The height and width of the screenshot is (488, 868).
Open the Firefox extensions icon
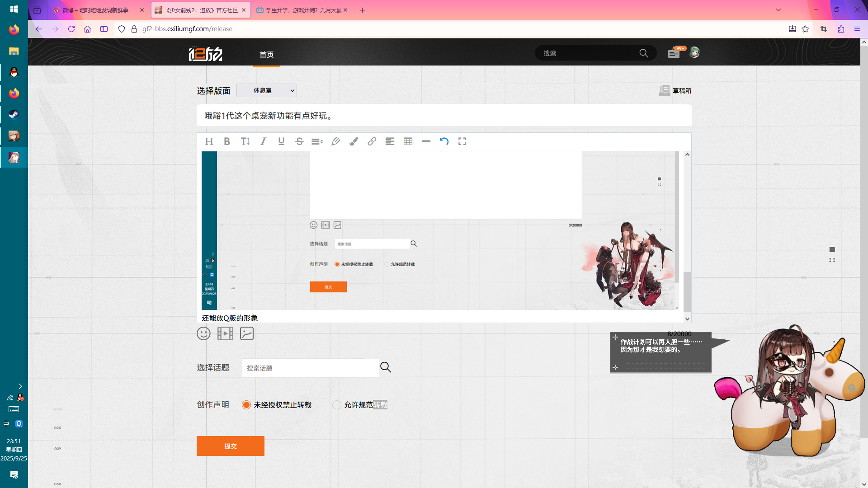pos(841,29)
